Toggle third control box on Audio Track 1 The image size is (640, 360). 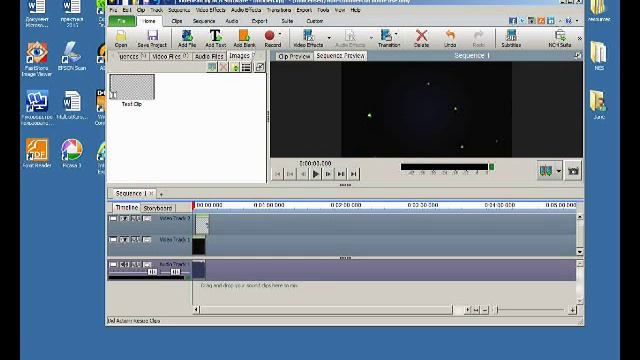[x=135, y=264]
